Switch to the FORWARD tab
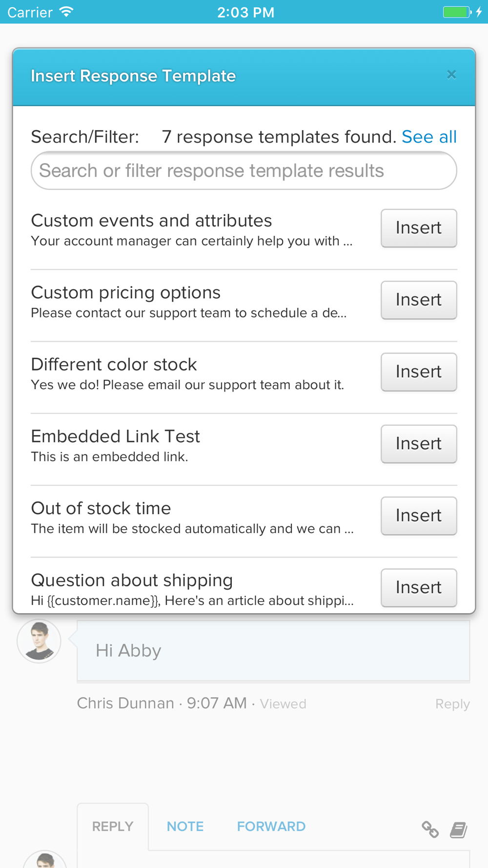Image resolution: width=488 pixels, height=868 pixels. 271,826
